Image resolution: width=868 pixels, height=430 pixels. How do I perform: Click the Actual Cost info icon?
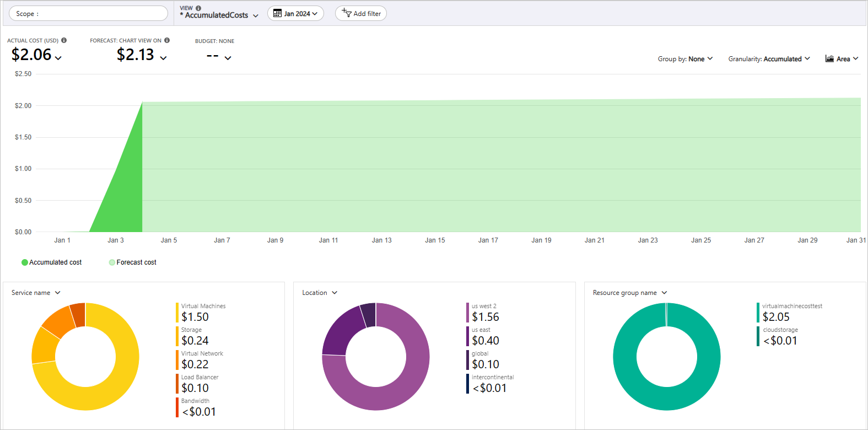point(64,40)
